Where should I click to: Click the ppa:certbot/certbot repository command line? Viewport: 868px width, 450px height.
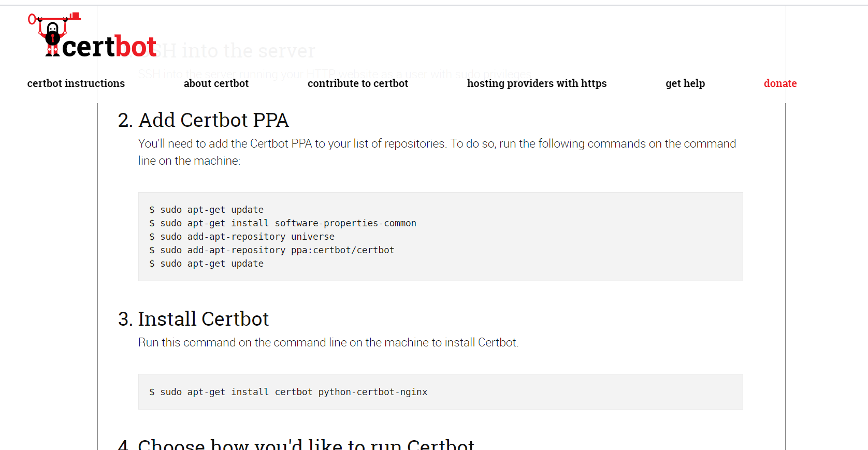pyautogui.click(x=272, y=250)
